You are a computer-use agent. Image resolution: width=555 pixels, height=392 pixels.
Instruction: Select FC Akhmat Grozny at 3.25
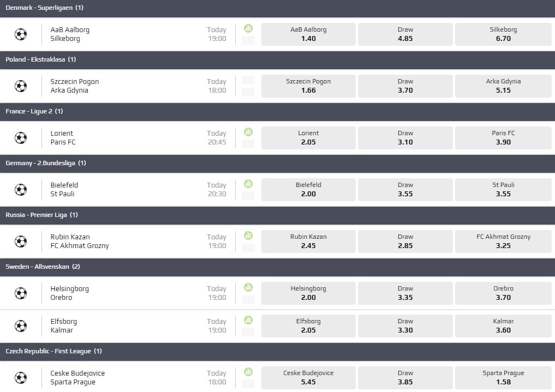click(x=503, y=242)
